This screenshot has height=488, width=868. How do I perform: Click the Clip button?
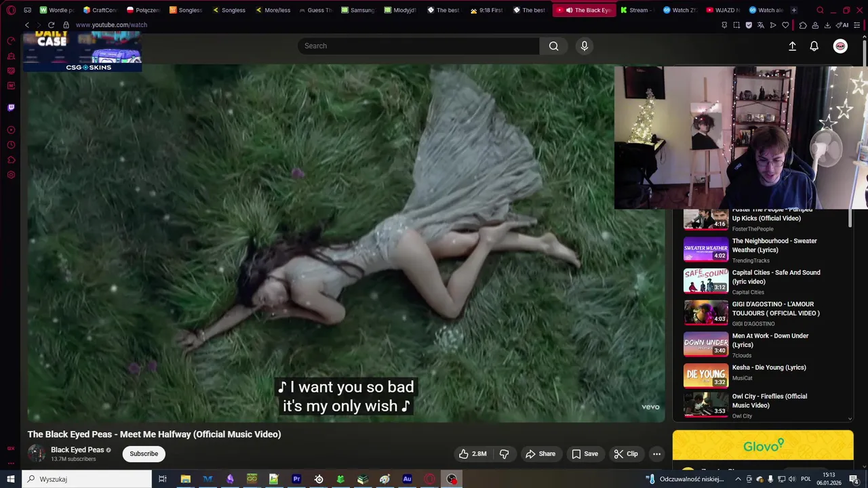click(626, 454)
